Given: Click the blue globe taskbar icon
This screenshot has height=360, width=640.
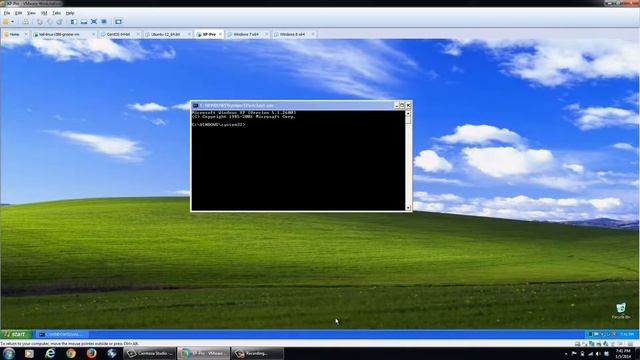Looking at the screenshot, I should (x=112, y=353).
